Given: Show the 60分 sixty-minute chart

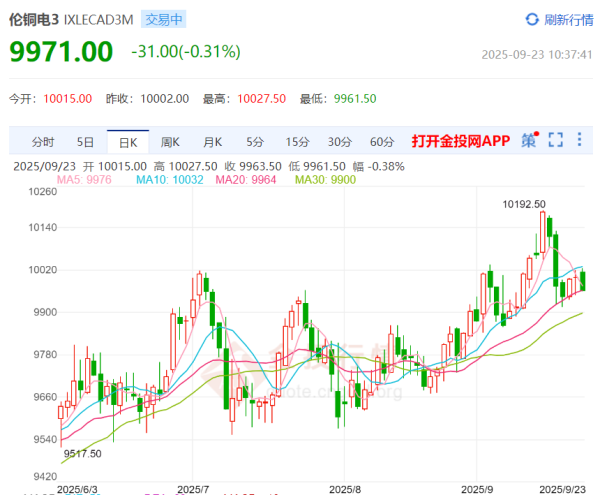Looking at the screenshot, I should click(381, 141).
